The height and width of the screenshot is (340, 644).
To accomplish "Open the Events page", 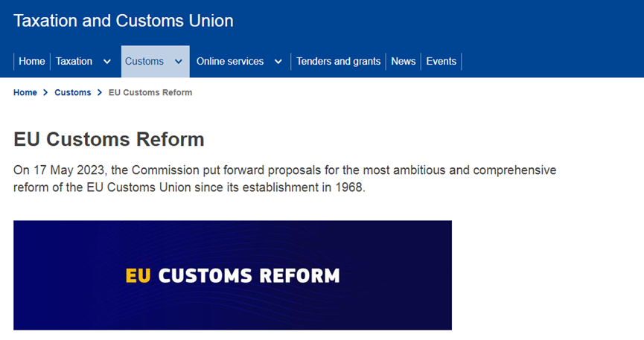I will 441,61.
